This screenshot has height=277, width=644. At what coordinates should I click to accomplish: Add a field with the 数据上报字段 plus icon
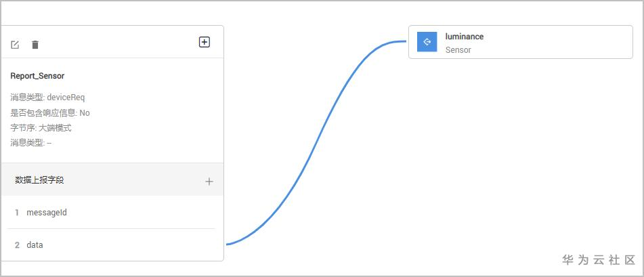click(209, 182)
